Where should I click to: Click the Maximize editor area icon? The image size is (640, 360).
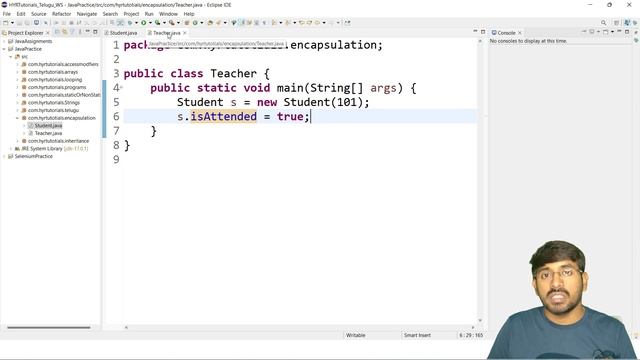tap(483, 31)
